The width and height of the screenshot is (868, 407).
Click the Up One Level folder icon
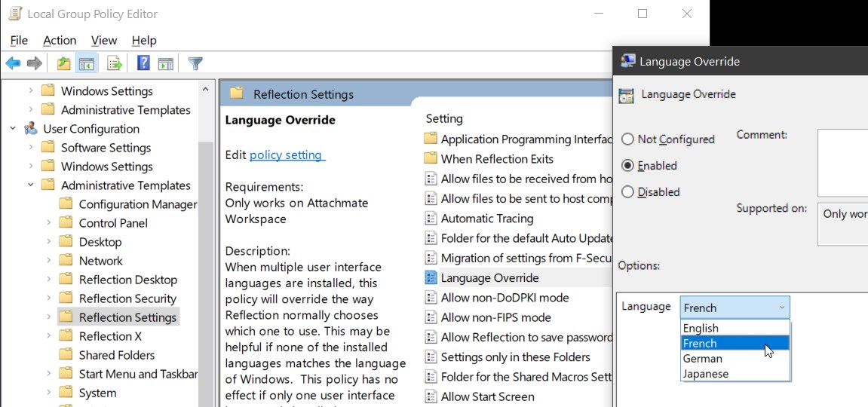(64, 63)
